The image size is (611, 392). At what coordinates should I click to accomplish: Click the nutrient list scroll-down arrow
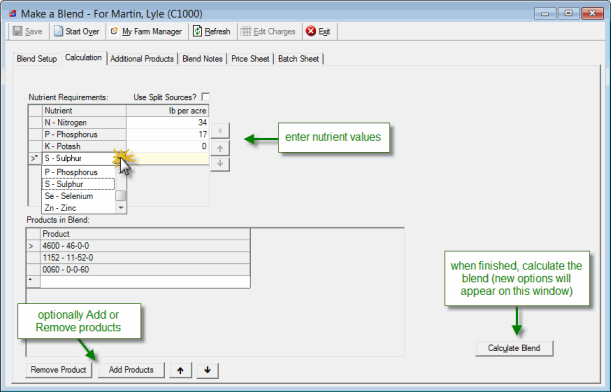[x=121, y=208]
